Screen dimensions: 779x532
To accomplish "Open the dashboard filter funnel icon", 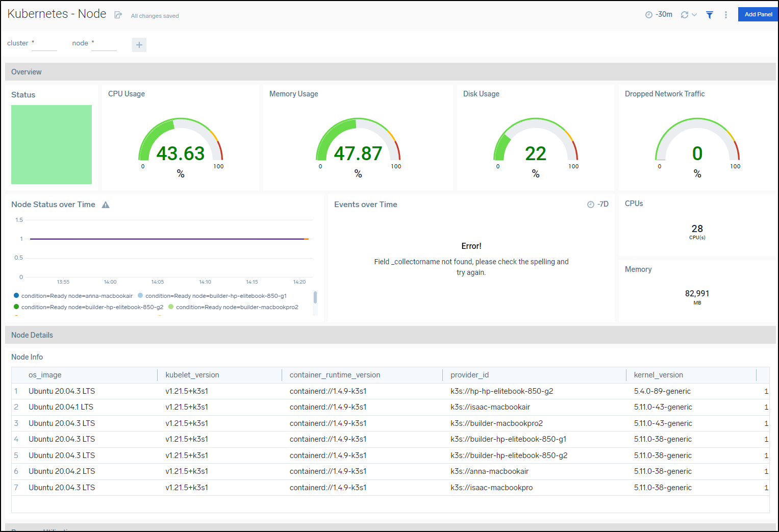I will pos(709,15).
